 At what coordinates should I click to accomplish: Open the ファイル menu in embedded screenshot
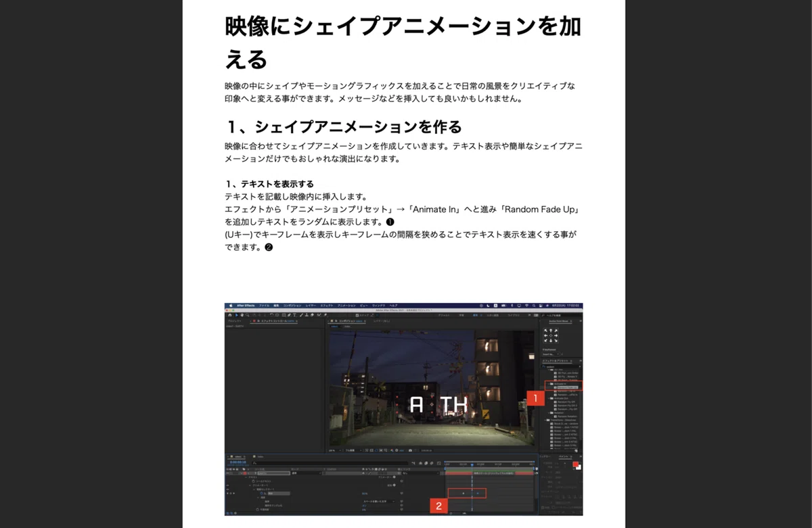point(264,306)
